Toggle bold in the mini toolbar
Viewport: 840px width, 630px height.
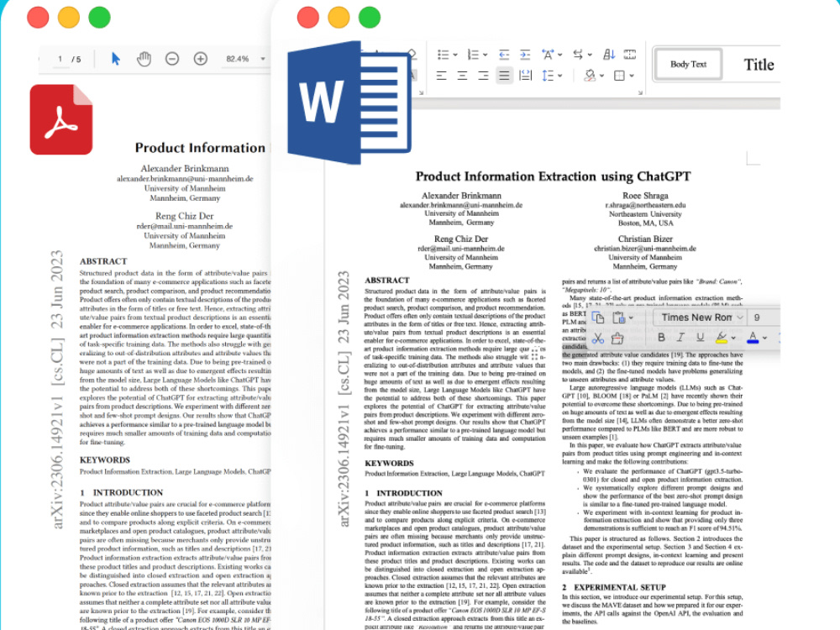tap(661, 338)
